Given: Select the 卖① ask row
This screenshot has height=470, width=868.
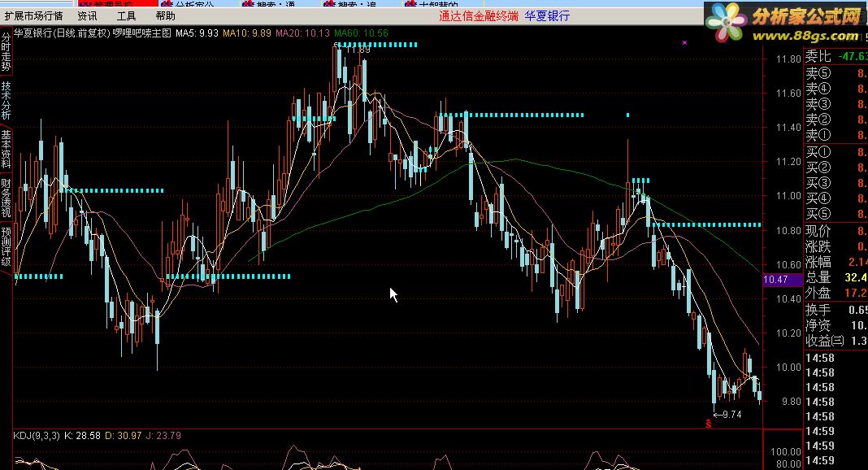Looking at the screenshot, I should pos(835,135).
